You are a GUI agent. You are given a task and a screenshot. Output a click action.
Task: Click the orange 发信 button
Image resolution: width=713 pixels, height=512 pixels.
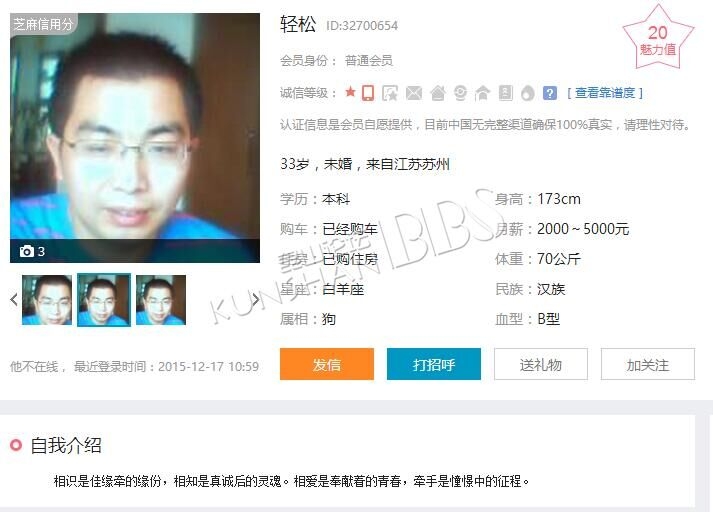click(327, 364)
